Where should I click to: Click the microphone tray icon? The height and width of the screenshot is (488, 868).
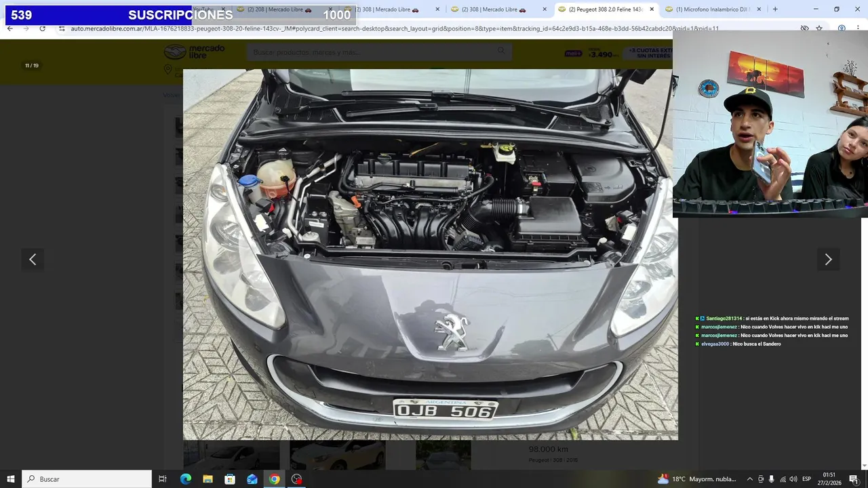(x=771, y=479)
